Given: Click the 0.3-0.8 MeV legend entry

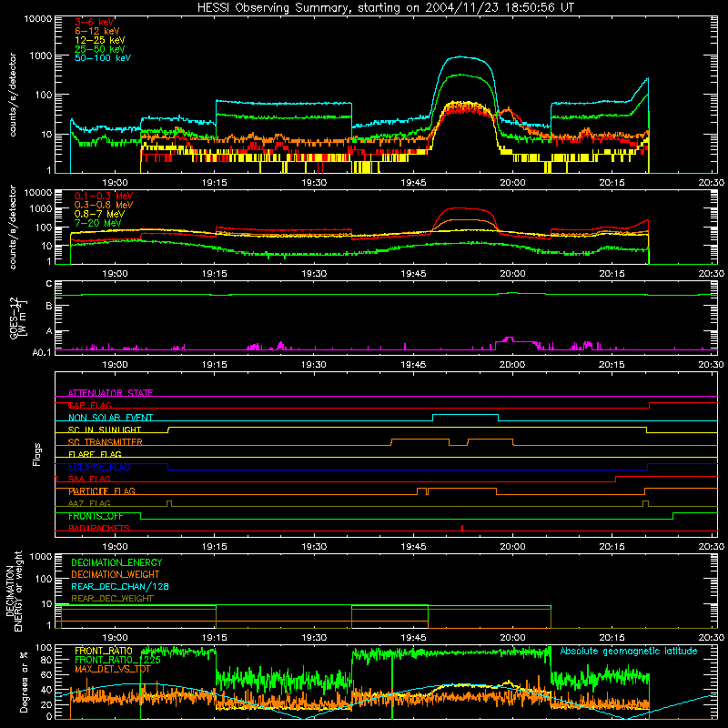Looking at the screenshot, I should click(104, 205).
